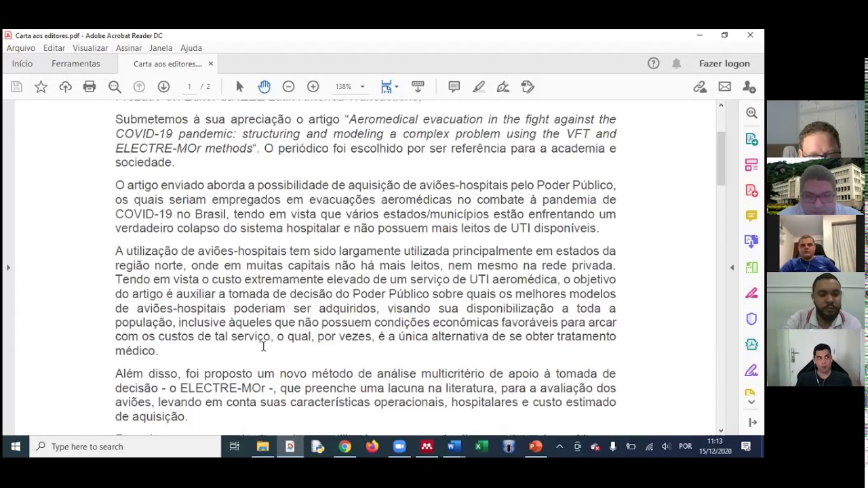Viewport: 868px width, 488px height.
Task: Zoom in with the plus circle icon
Action: (x=313, y=87)
